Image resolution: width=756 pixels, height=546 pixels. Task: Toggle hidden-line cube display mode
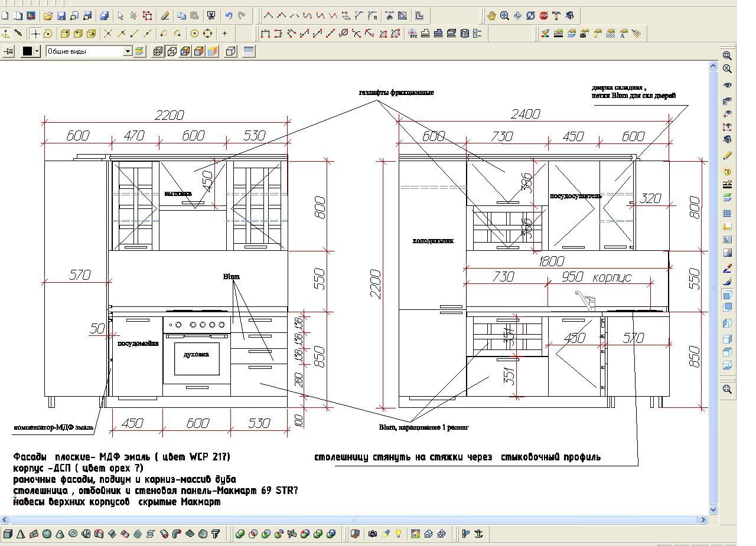[171, 51]
